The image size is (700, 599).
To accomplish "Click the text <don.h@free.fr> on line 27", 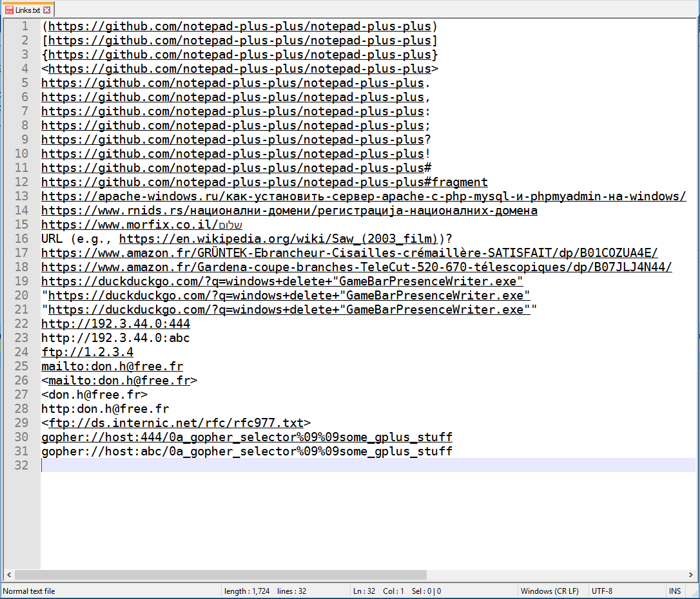I will [x=94, y=395].
